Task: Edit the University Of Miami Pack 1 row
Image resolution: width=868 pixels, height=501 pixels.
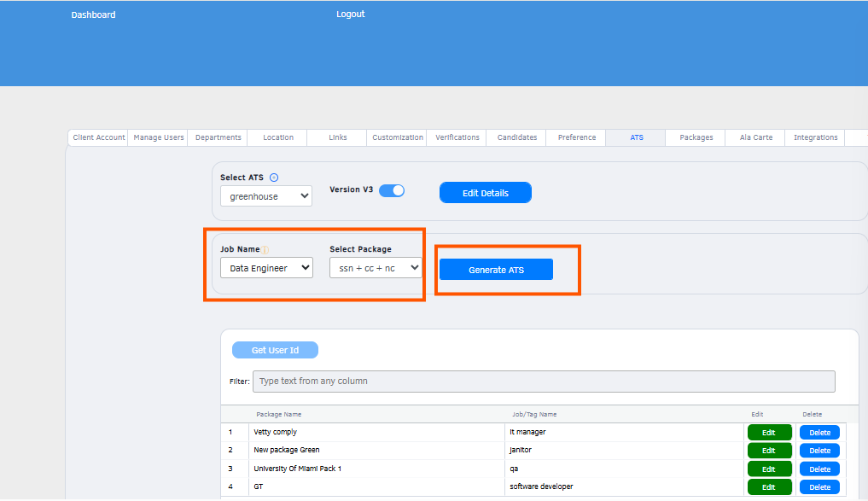Action: (769, 469)
